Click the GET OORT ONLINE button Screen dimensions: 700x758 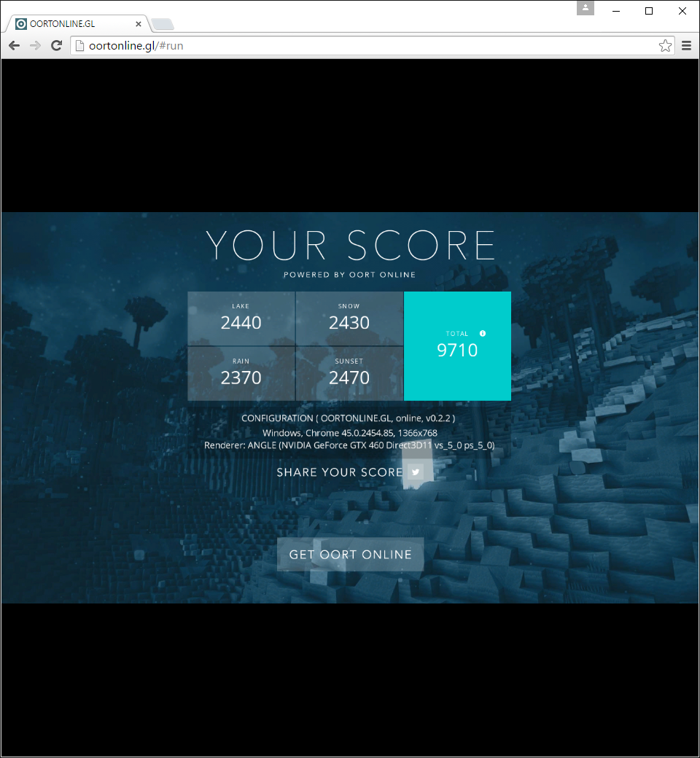(350, 554)
